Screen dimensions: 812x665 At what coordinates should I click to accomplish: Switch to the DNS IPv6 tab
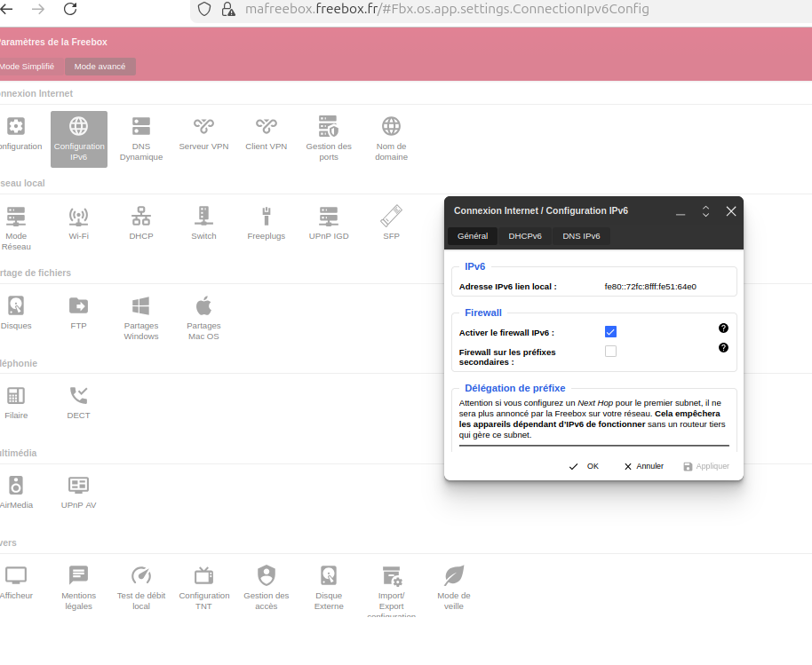click(x=581, y=236)
